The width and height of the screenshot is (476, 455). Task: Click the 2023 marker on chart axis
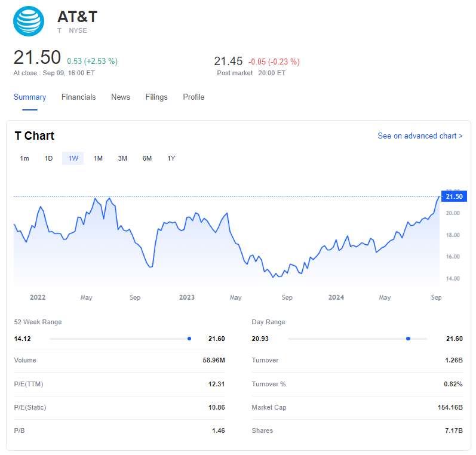(x=187, y=297)
